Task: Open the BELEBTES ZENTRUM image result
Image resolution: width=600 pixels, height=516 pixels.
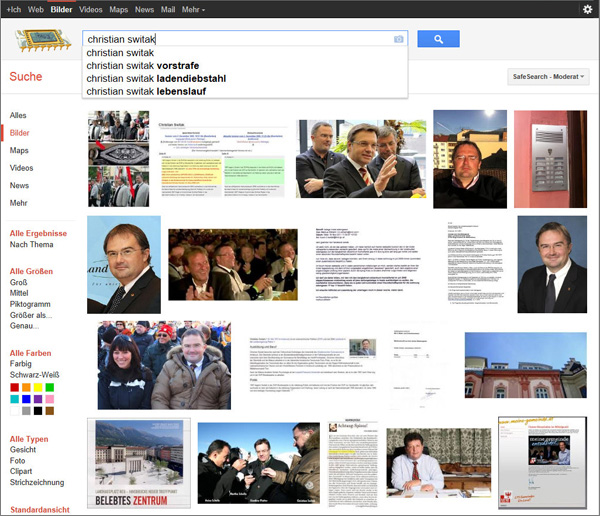Action: [139, 463]
